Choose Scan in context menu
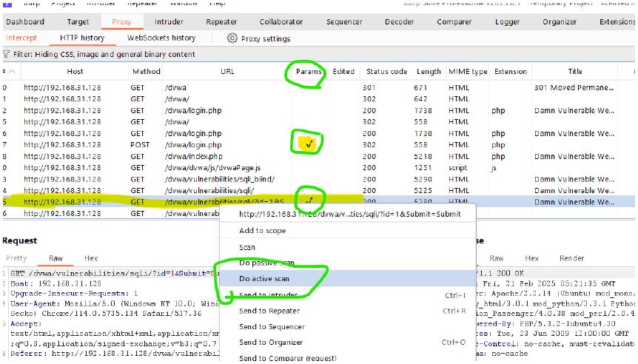The height and width of the screenshot is (364, 638). pyautogui.click(x=247, y=247)
